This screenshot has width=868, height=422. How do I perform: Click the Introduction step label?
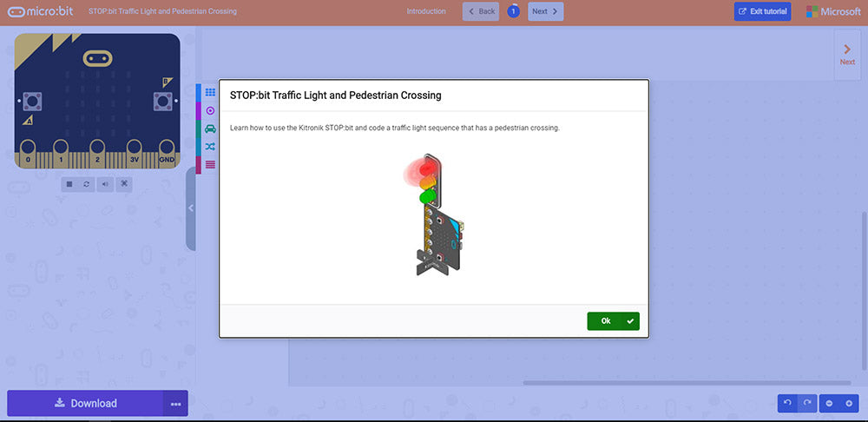click(x=425, y=11)
